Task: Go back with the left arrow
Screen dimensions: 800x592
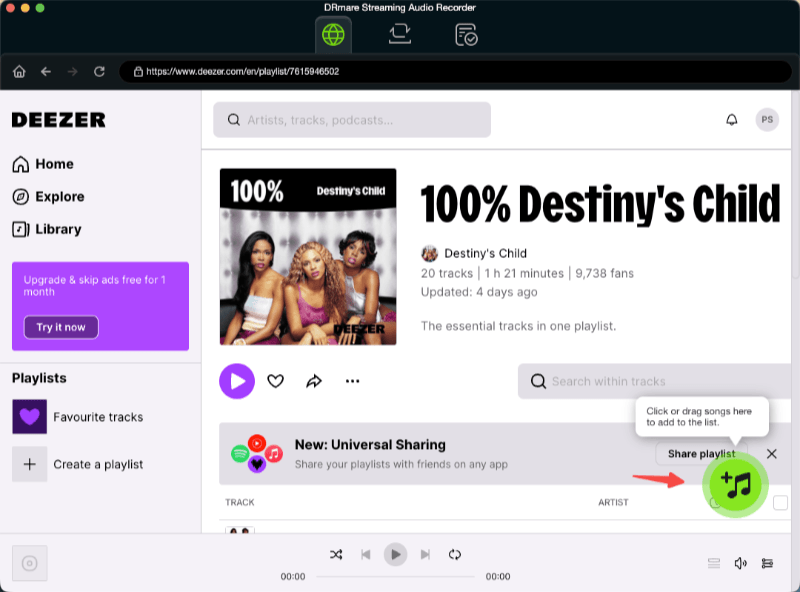Action: 46,71
